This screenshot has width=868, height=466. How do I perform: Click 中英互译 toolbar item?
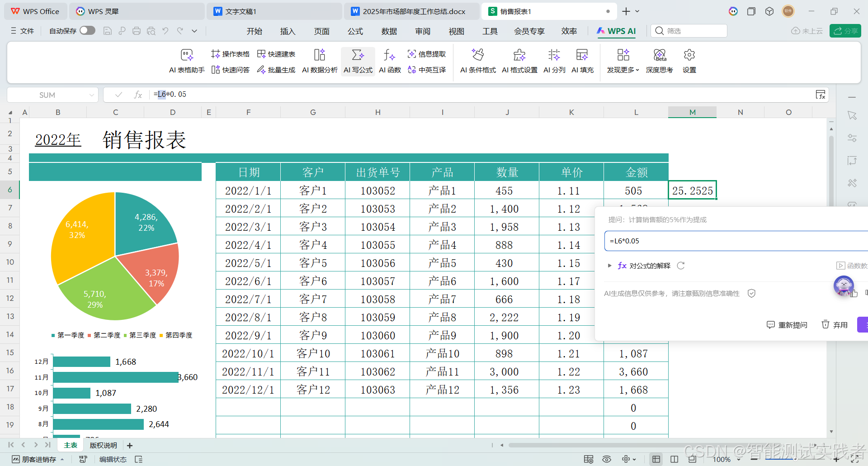(427, 70)
